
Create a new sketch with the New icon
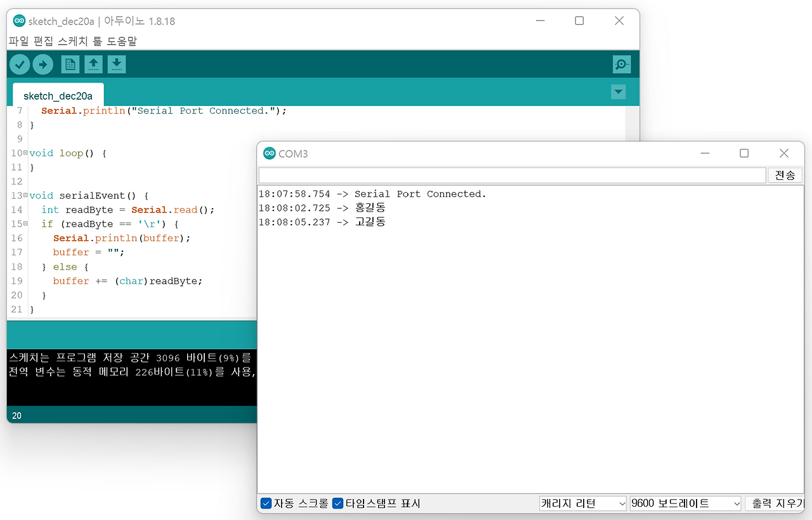click(x=70, y=64)
